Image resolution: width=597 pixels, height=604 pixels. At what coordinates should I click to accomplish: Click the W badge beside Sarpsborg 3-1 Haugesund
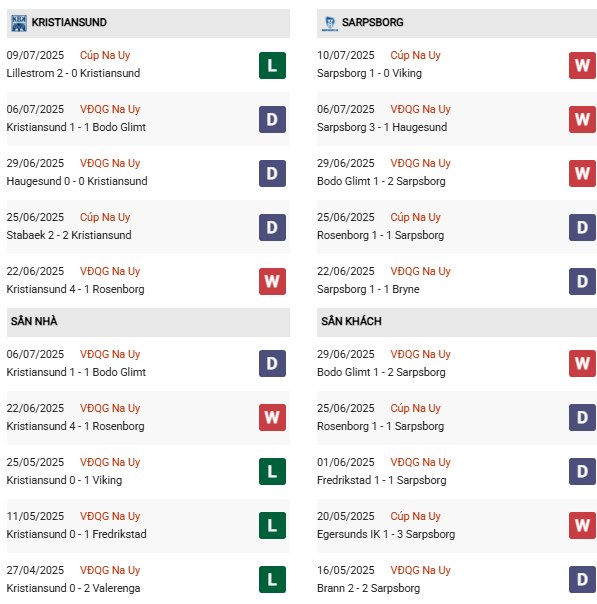[582, 119]
